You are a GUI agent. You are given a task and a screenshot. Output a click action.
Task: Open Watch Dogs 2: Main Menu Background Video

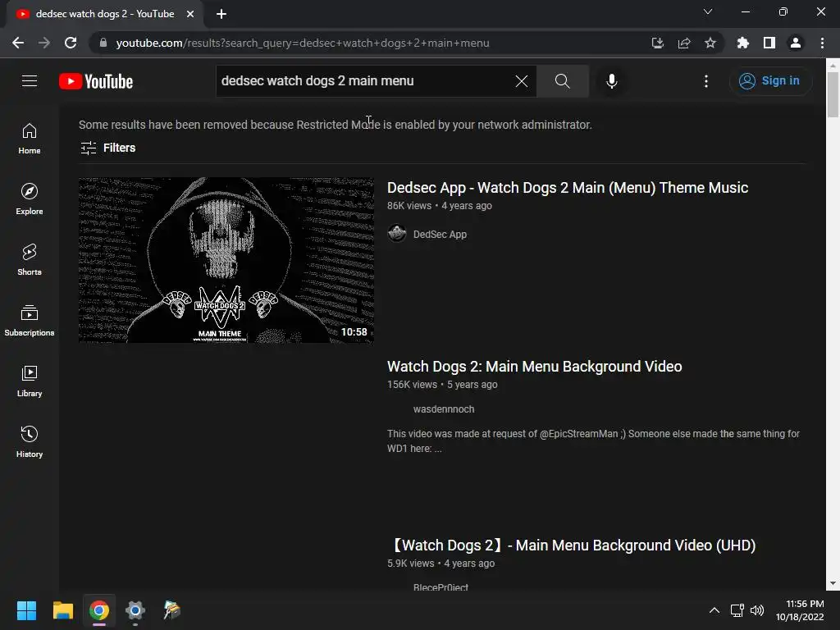coord(534,367)
